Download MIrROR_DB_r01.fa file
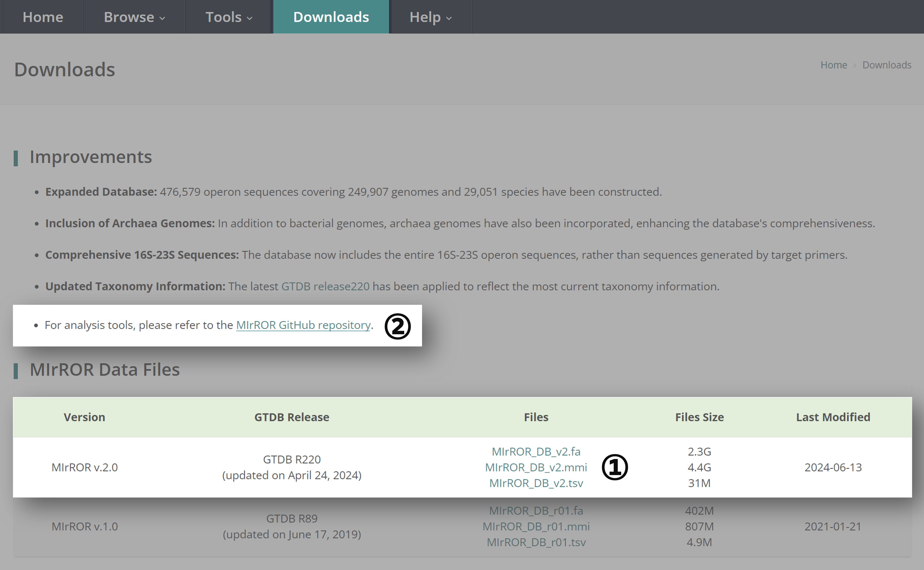This screenshot has width=924, height=570. pos(536,510)
